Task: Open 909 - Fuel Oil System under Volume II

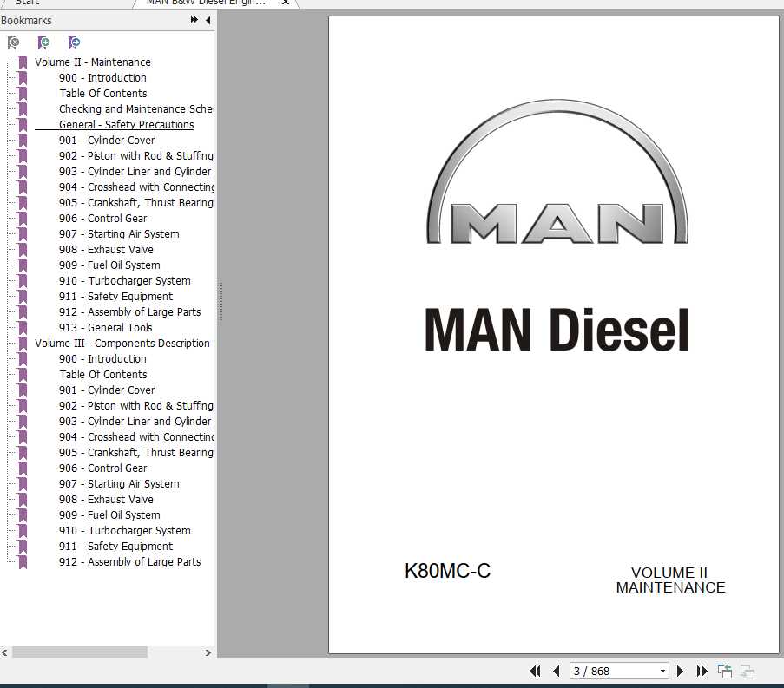Action: 109,265
